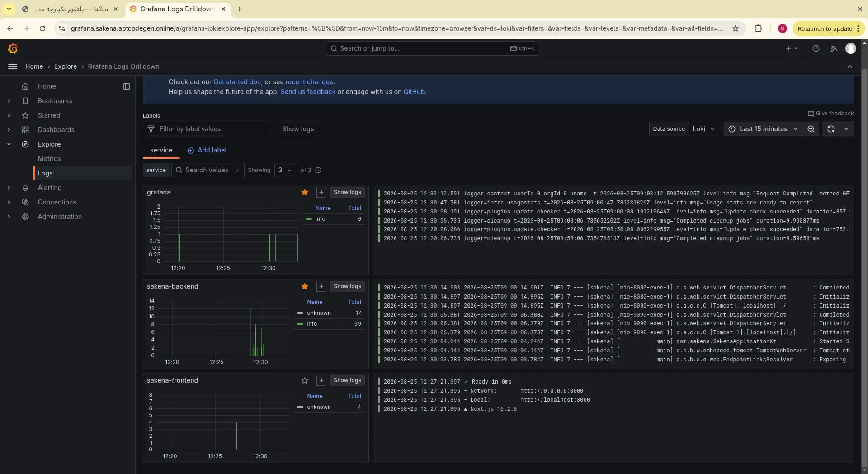The height and width of the screenshot is (474, 868).
Task: Click the plus button on grafana panel
Action: pos(321,192)
